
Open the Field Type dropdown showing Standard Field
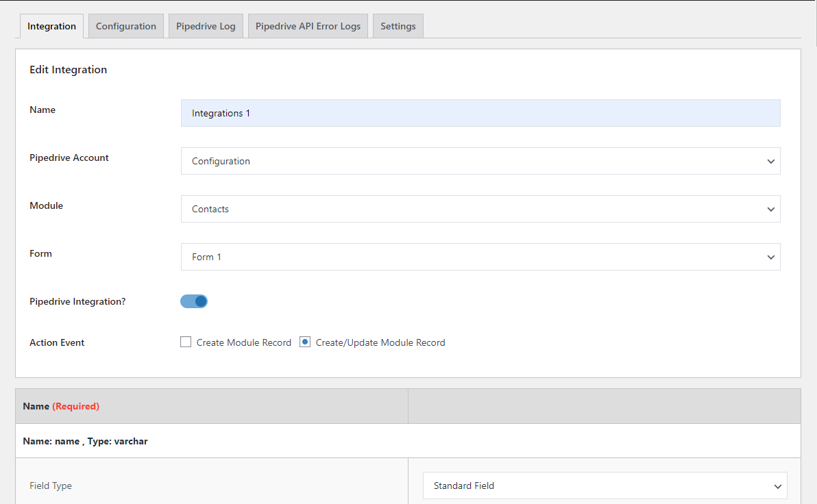[x=605, y=486]
